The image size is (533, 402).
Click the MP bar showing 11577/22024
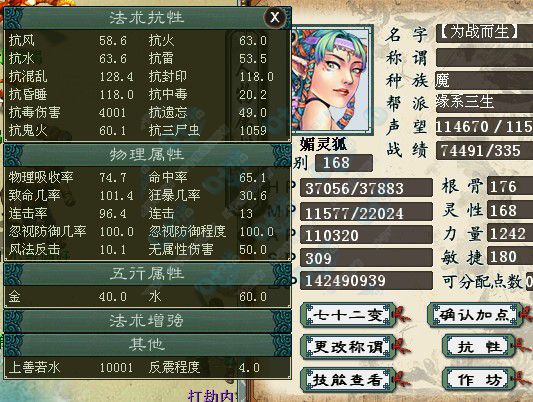pos(366,213)
